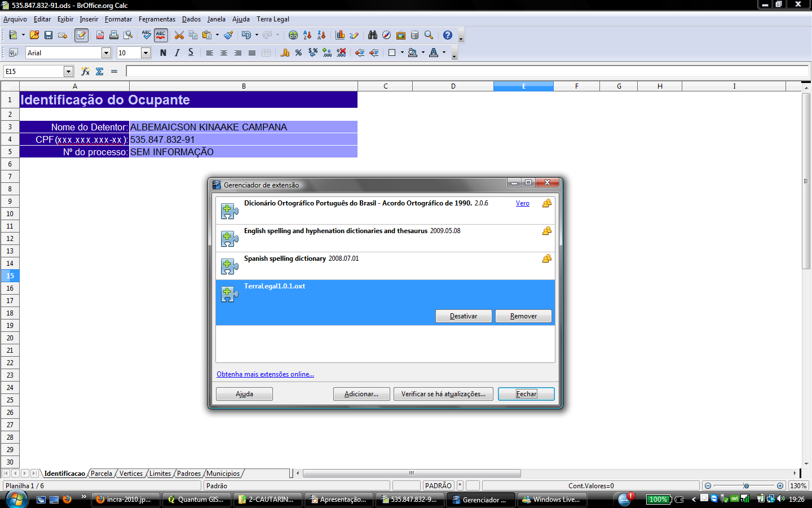Delete a decimal place

(341, 52)
